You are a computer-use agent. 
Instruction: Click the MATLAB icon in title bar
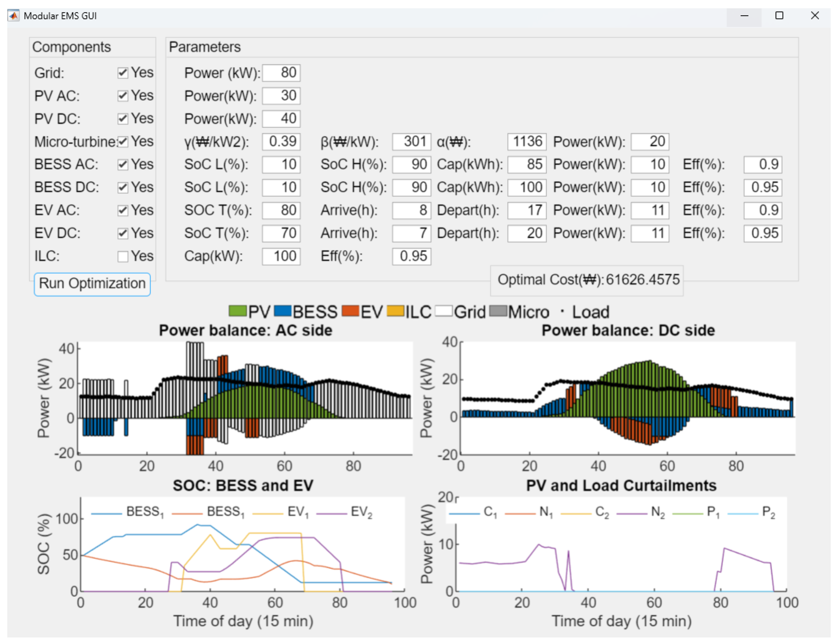pos(13,16)
